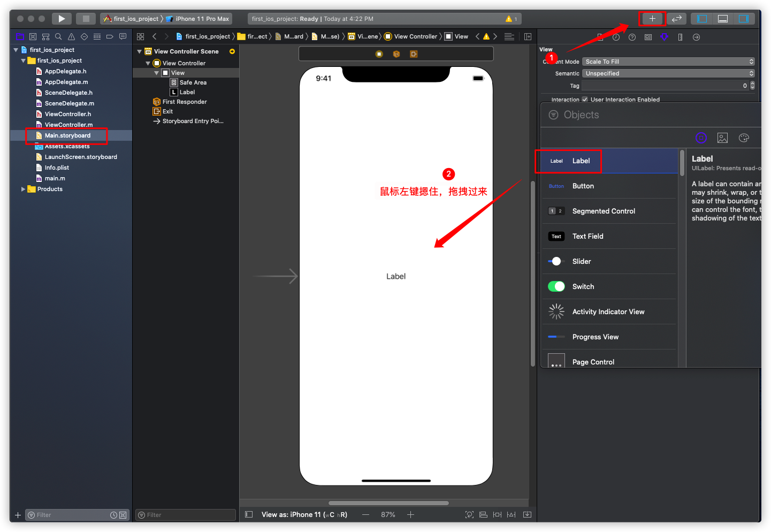Collapse the View node in outline
Screen dimensions: 771x532
tap(157, 73)
